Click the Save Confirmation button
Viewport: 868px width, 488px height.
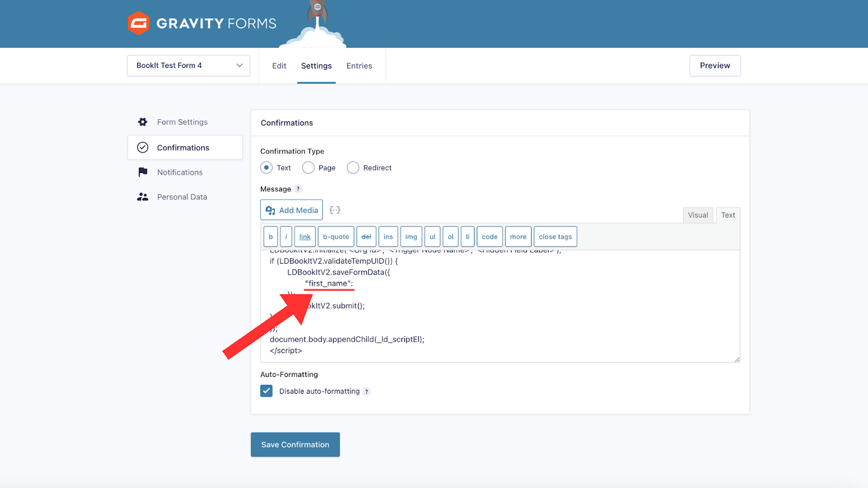(295, 445)
